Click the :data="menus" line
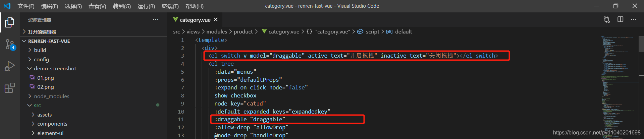This screenshot has height=139, width=644. pos(235,72)
